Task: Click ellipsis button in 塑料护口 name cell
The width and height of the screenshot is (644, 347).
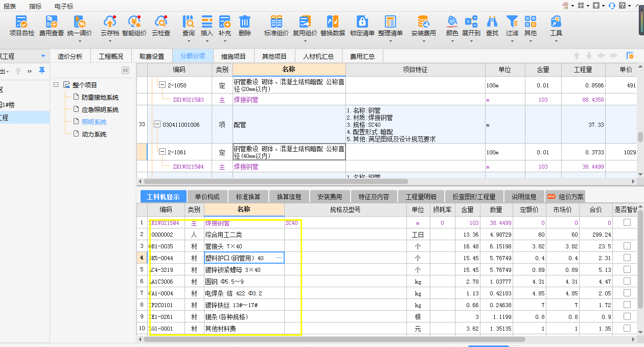Action: tap(279, 258)
